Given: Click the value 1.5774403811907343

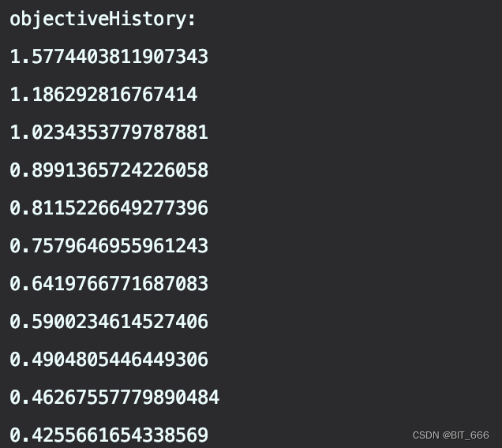Looking at the screenshot, I should click(x=109, y=57).
